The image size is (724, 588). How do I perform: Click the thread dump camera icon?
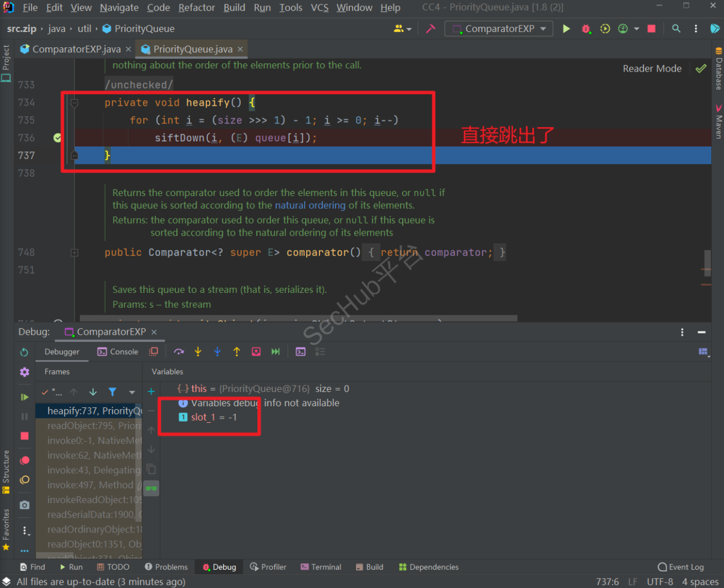coord(25,505)
